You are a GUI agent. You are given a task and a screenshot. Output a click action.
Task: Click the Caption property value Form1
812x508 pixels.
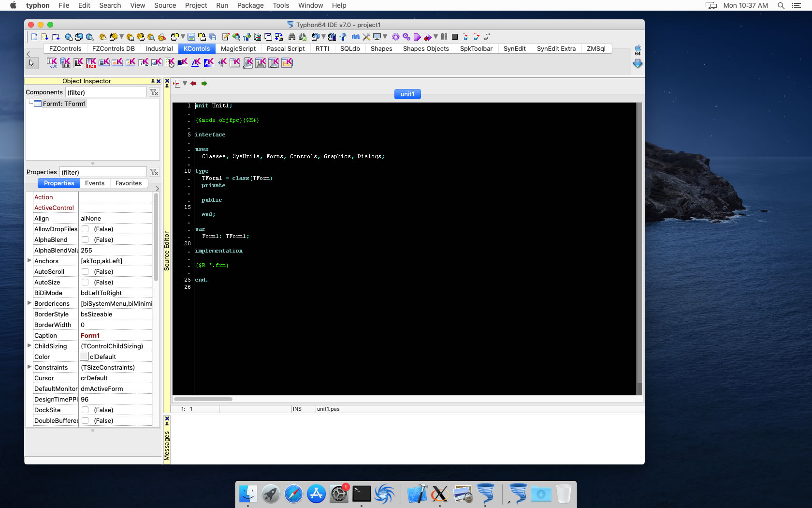pos(116,335)
